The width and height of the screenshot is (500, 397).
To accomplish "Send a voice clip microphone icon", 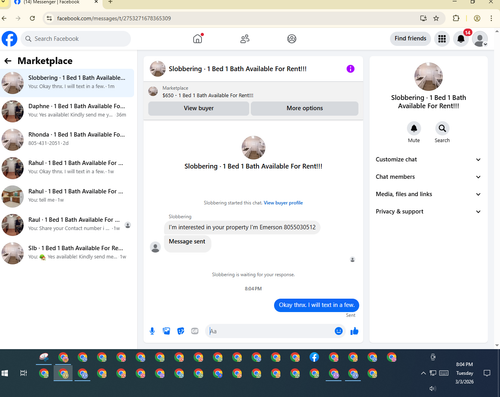I will click(x=152, y=331).
